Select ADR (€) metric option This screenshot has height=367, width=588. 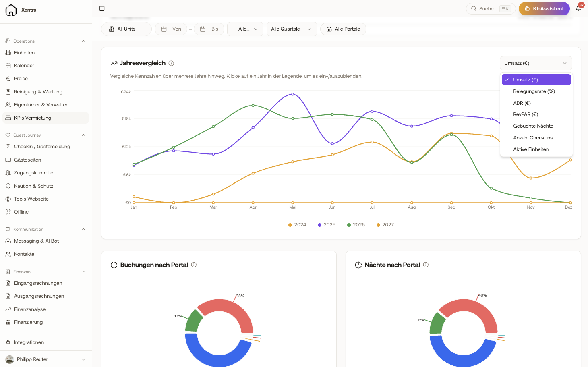tap(536, 103)
